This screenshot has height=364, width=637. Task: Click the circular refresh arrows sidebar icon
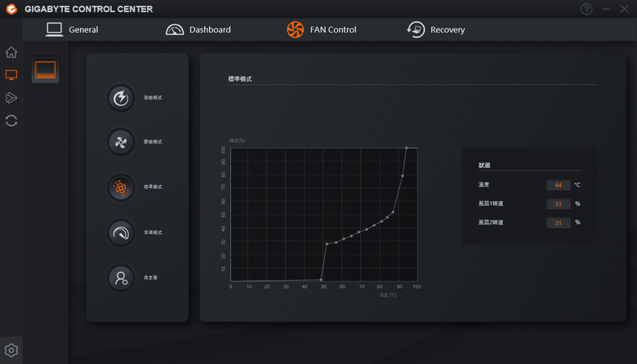[x=11, y=121]
